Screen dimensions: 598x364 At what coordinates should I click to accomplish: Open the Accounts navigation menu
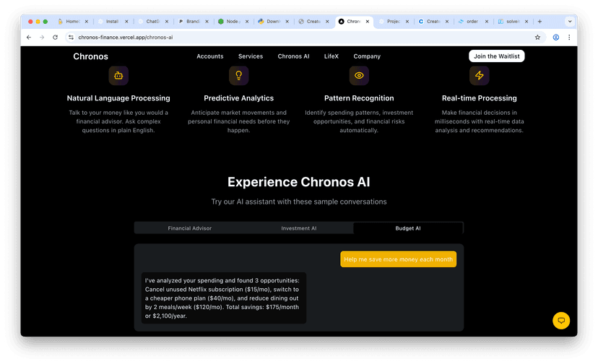(209, 56)
